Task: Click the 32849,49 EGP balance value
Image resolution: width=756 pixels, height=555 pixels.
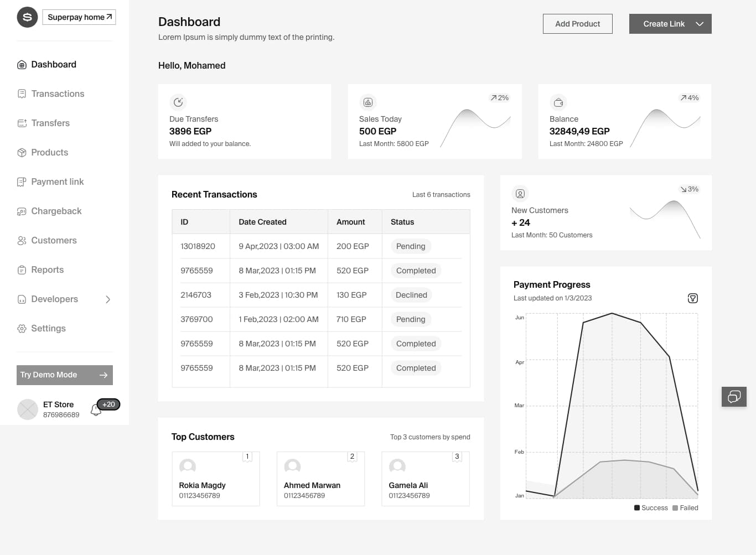Action: click(579, 131)
